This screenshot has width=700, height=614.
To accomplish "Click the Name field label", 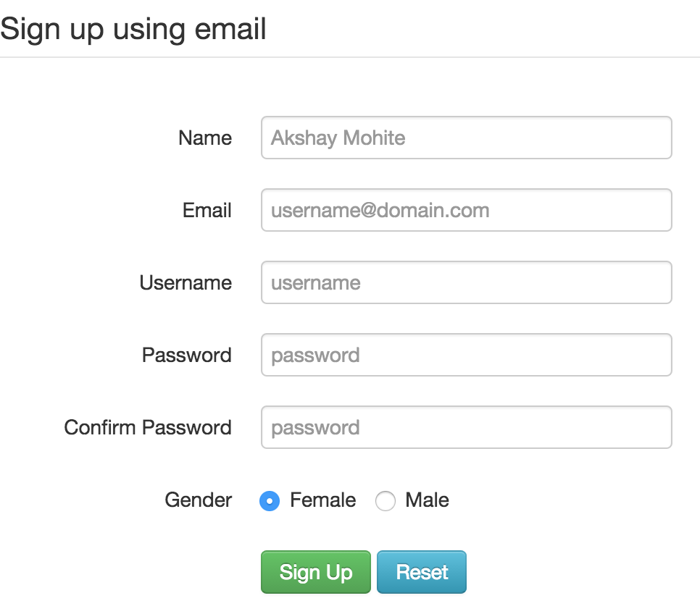I will pyautogui.click(x=205, y=138).
